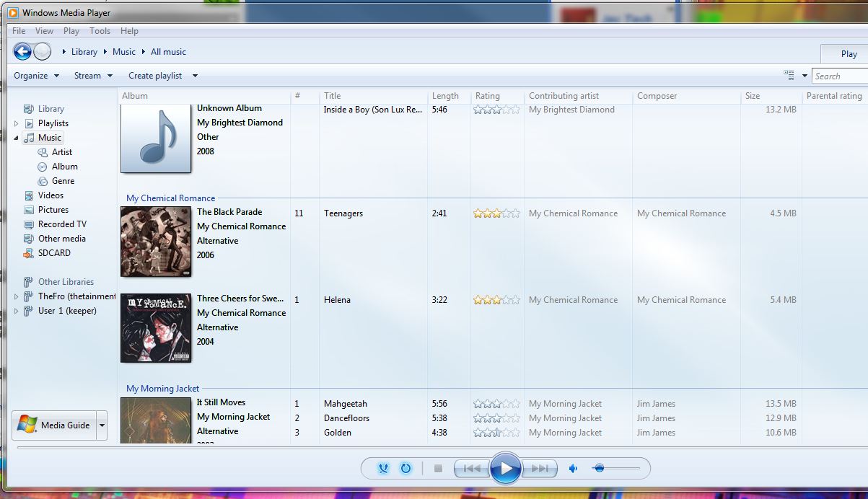
Task: Click the Search input field
Action: coord(840,76)
